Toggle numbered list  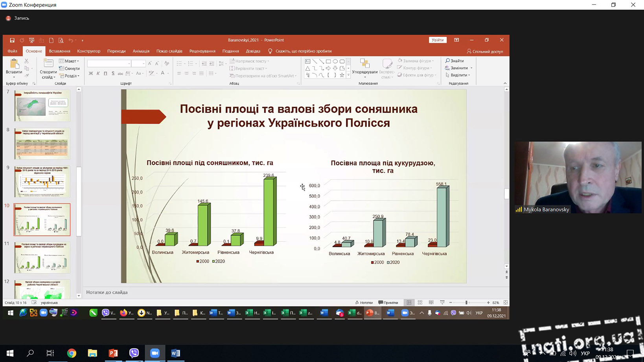191,63
